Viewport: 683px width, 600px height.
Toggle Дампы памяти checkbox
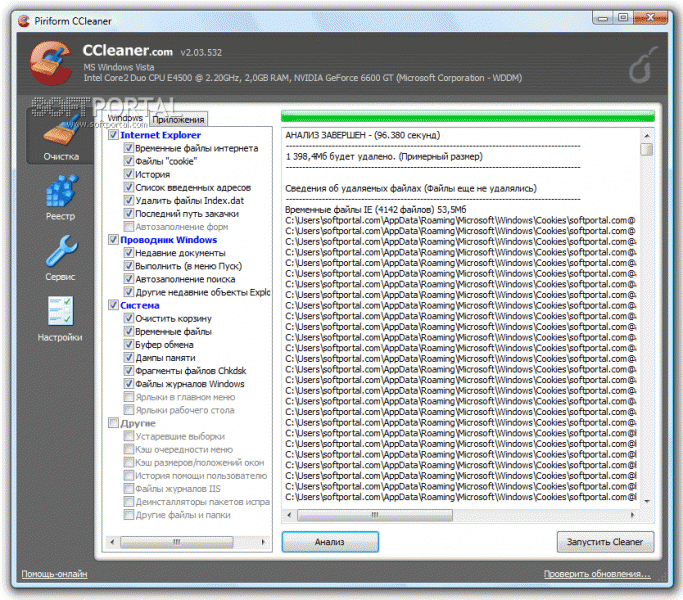[x=128, y=357]
